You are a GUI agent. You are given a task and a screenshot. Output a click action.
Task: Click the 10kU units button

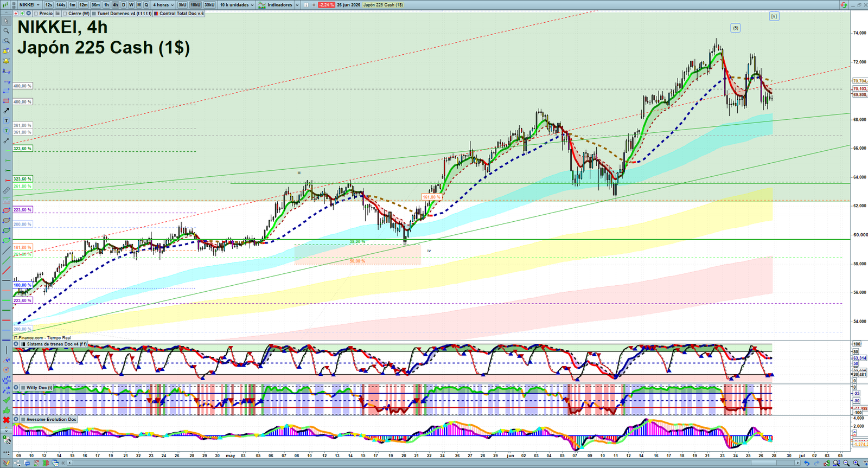pos(195,5)
